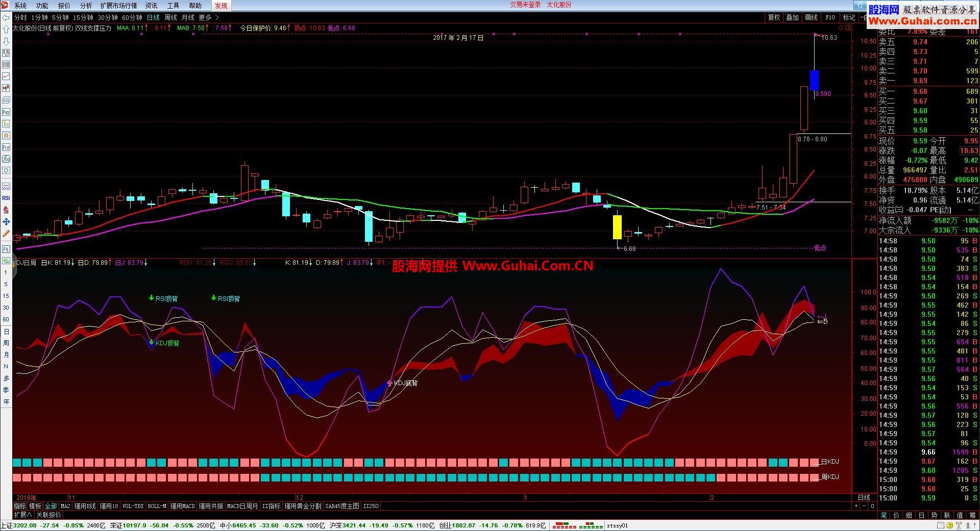980x531 pixels.
Task: Open the candlestick chart icon in sidebar
Action: (x=6, y=88)
